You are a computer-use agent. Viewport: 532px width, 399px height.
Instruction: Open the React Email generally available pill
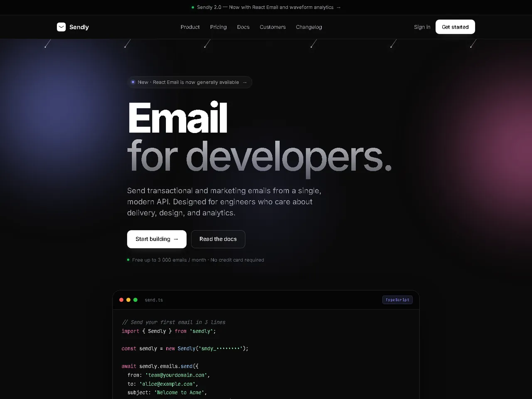click(x=190, y=82)
